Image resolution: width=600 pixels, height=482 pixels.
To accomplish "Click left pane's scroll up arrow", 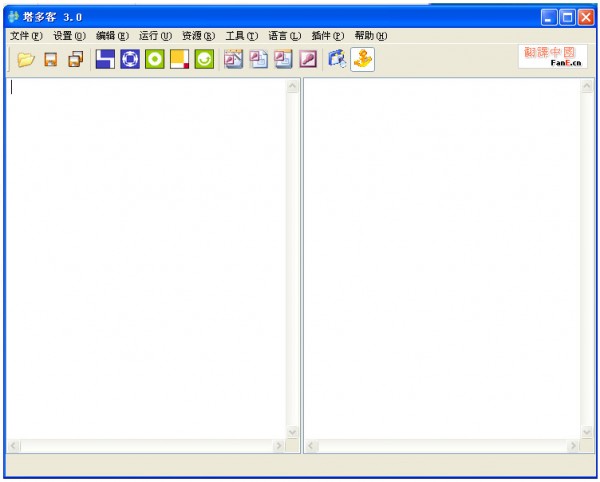I will [293, 86].
